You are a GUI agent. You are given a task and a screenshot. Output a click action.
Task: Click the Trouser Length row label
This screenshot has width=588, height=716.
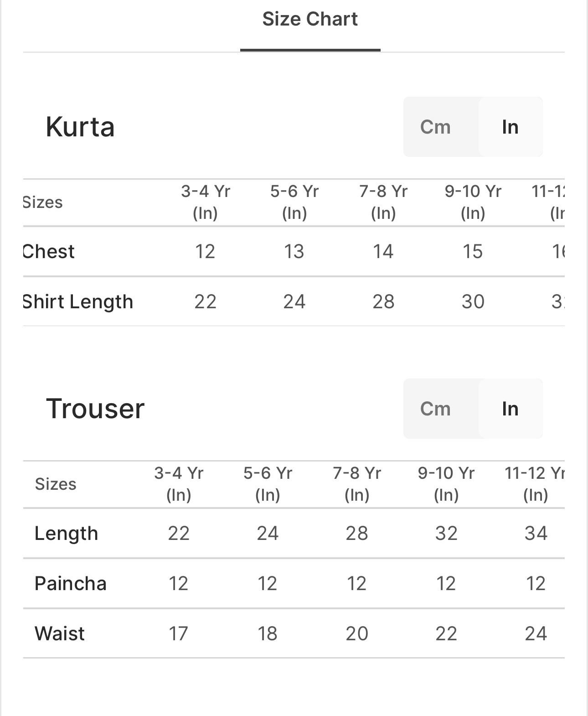pyautogui.click(x=66, y=534)
